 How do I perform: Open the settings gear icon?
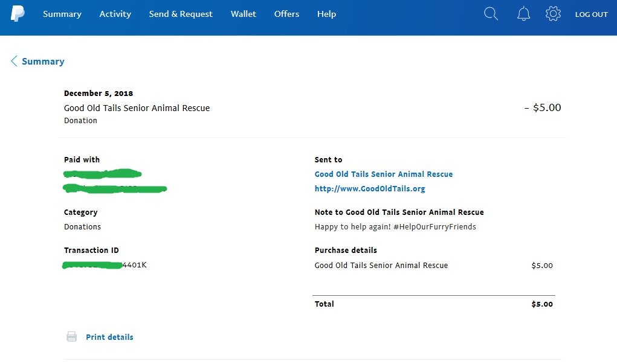(x=553, y=14)
